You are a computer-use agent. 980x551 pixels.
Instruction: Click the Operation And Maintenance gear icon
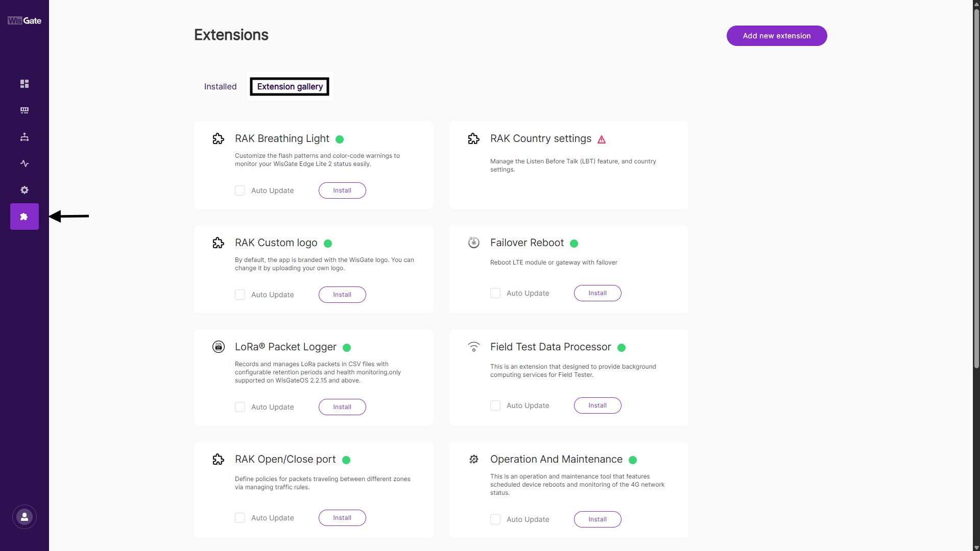474,459
